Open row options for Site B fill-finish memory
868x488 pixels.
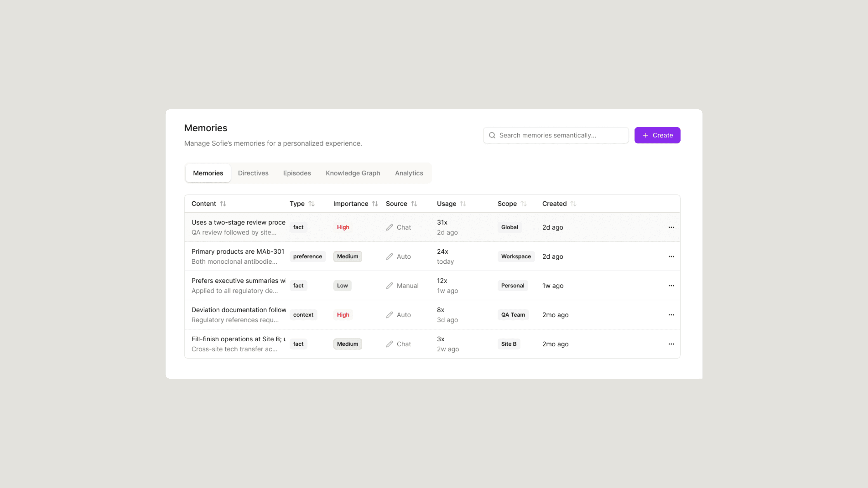point(671,344)
